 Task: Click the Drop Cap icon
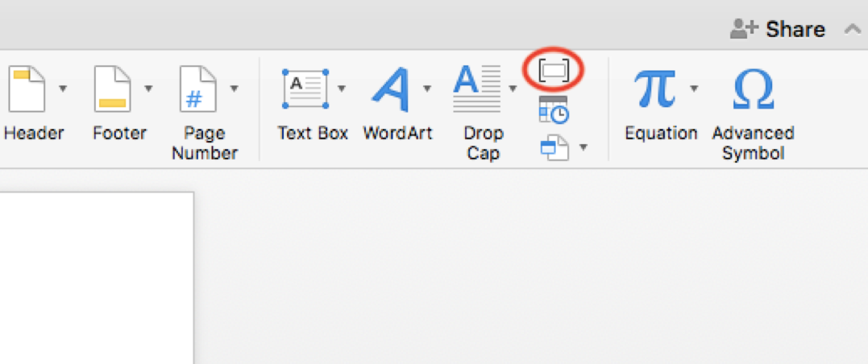click(477, 89)
